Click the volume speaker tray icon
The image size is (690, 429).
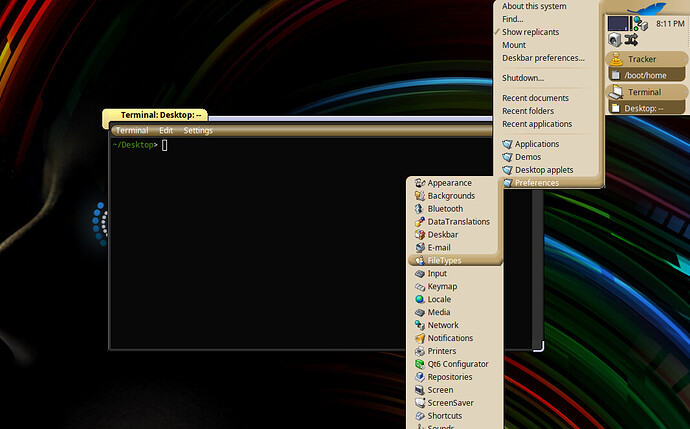(614, 40)
